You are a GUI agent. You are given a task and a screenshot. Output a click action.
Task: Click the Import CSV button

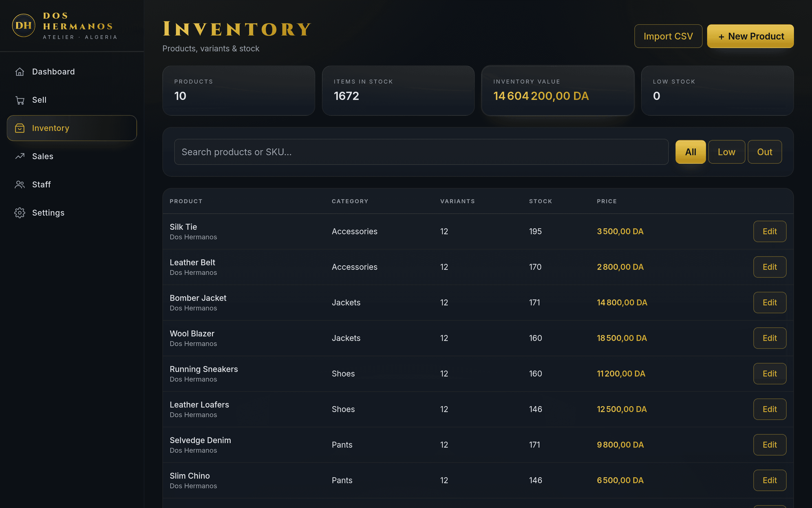tap(668, 36)
